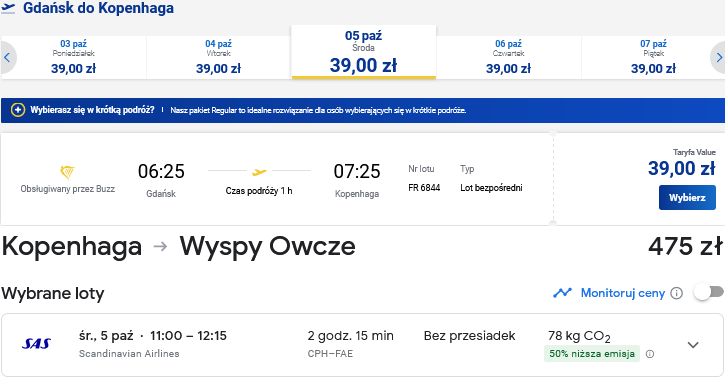Select the 07 paź Piątek date tab
The width and height of the screenshot is (728, 379).
653,58
